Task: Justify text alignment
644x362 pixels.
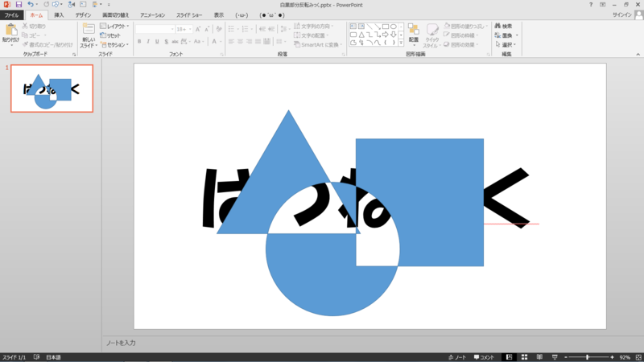Action: (258, 42)
